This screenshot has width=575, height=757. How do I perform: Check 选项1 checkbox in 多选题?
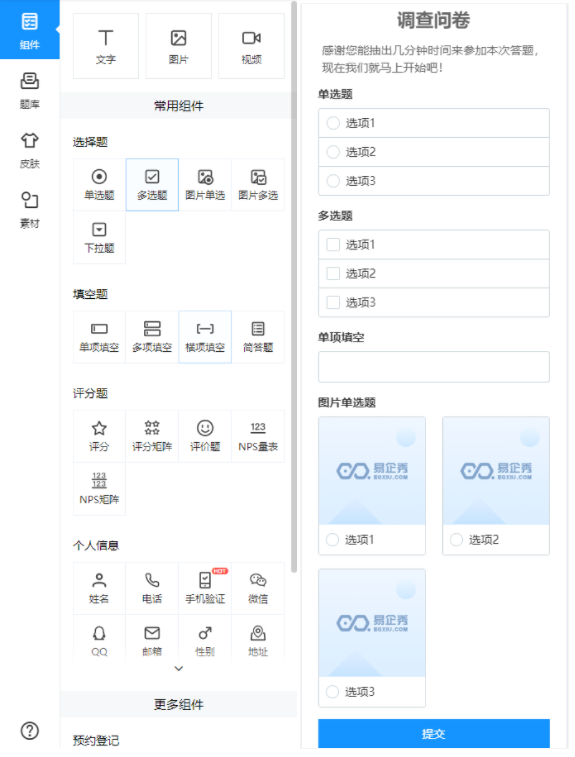coord(333,245)
